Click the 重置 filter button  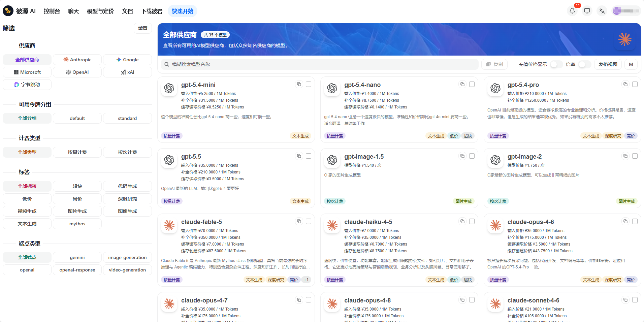(143, 28)
